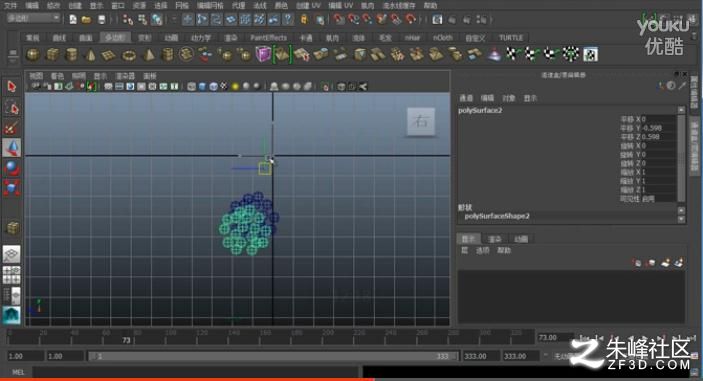Choose the Paint selection brush tool
The width and height of the screenshot is (703, 381).
point(12,128)
